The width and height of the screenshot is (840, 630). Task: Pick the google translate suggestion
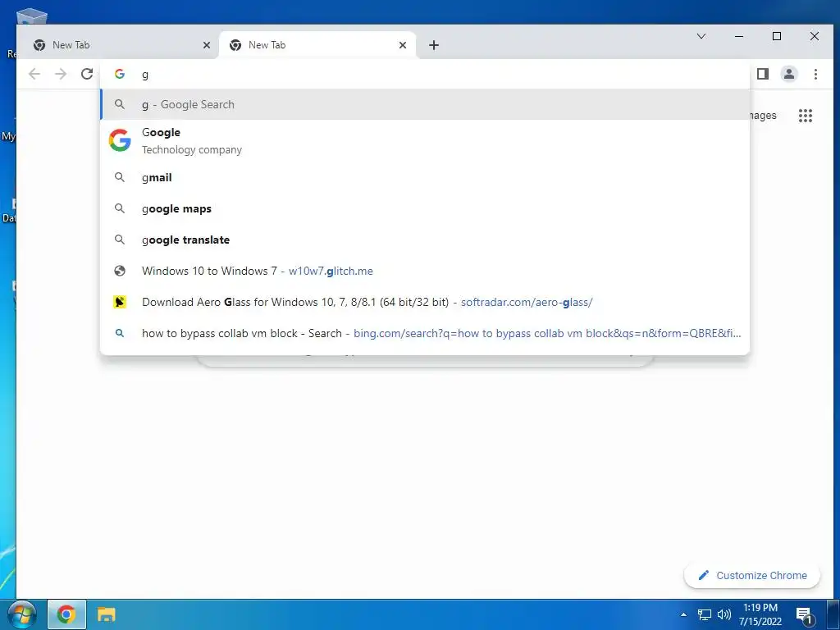425,240
